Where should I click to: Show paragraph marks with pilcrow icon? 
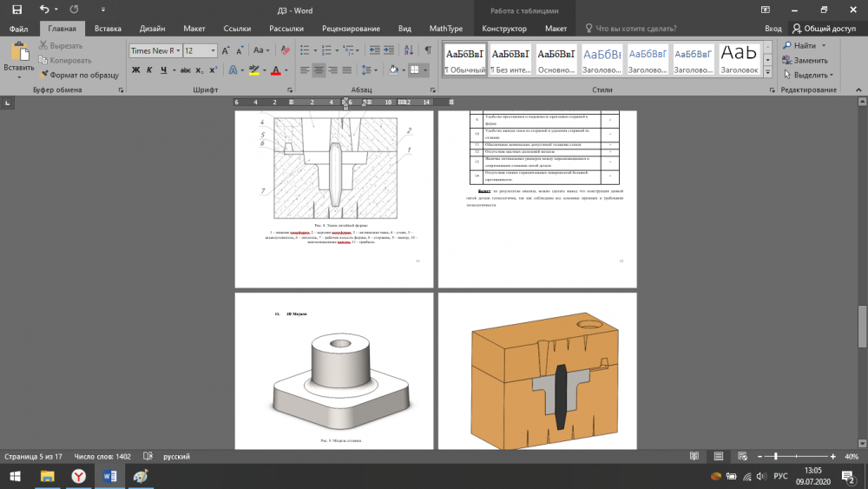[x=428, y=50]
